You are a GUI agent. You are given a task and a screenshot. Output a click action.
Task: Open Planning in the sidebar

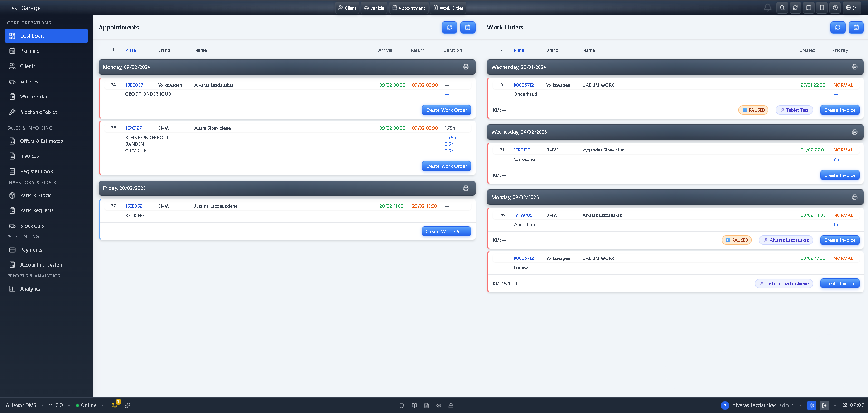pos(30,51)
